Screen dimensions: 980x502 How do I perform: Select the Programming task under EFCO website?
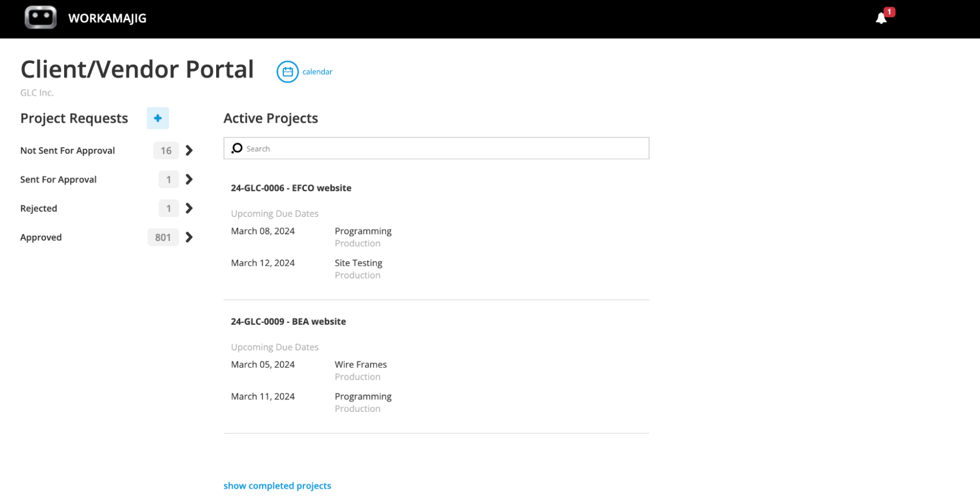[x=363, y=231]
